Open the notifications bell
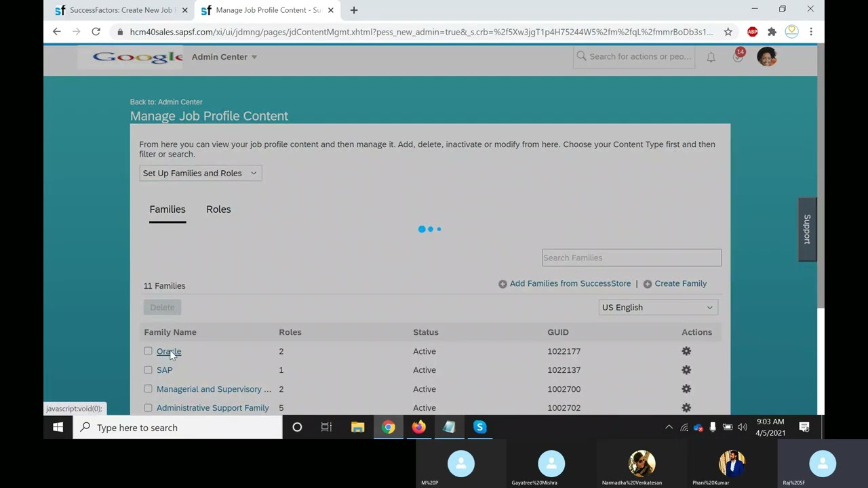The height and width of the screenshot is (488, 868). point(711,58)
